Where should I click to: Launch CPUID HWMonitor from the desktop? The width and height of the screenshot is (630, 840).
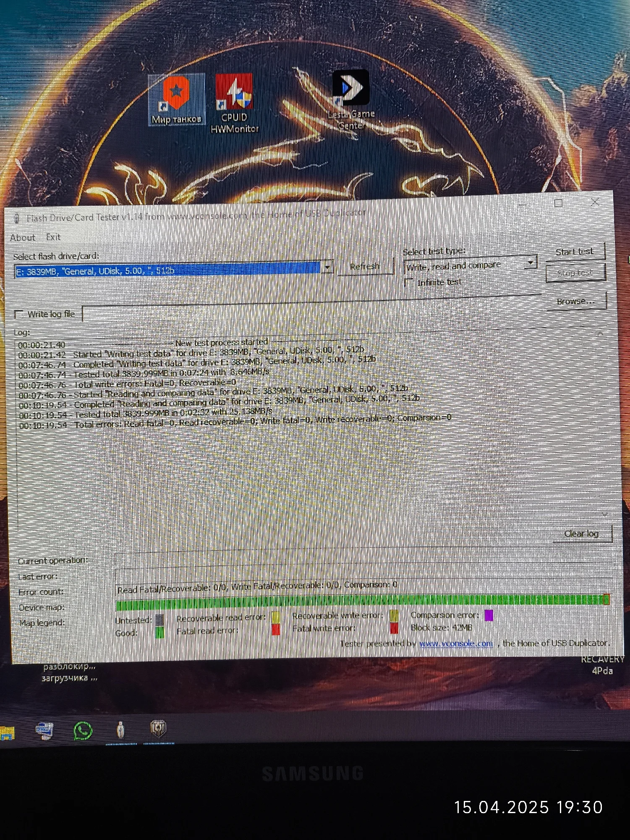pyautogui.click(x=234, y=104)
